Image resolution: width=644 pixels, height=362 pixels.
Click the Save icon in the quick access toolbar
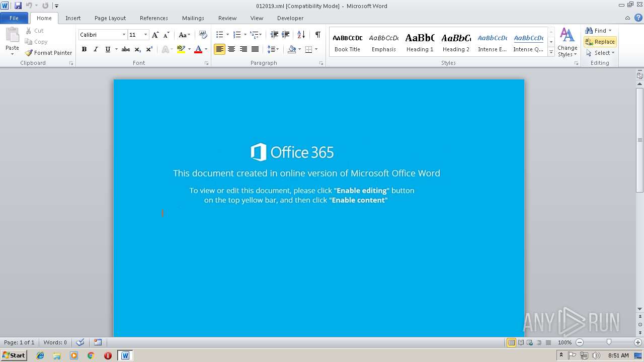click(x=18, y=6)
